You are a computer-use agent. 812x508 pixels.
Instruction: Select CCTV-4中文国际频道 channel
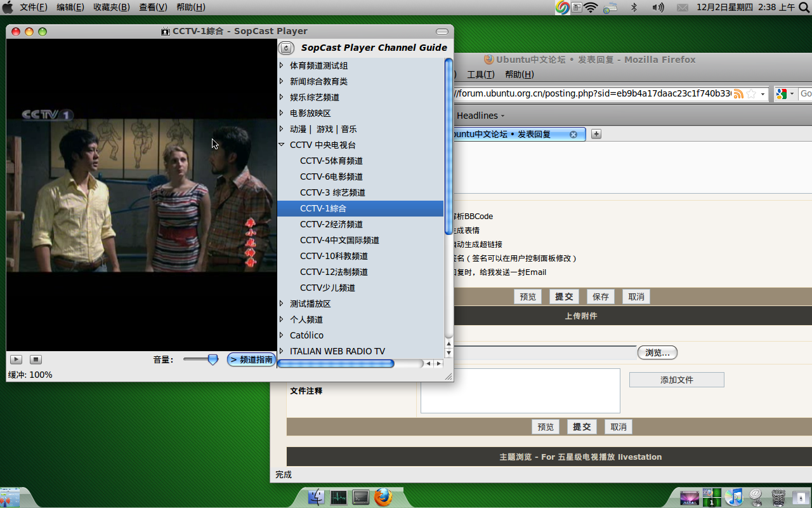(340, 240)
